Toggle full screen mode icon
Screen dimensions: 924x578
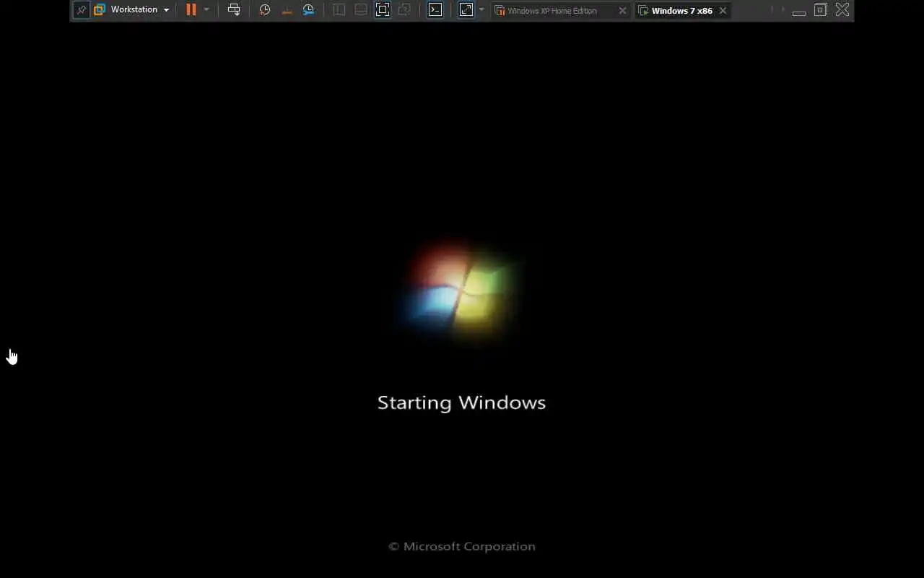[383, 10]
